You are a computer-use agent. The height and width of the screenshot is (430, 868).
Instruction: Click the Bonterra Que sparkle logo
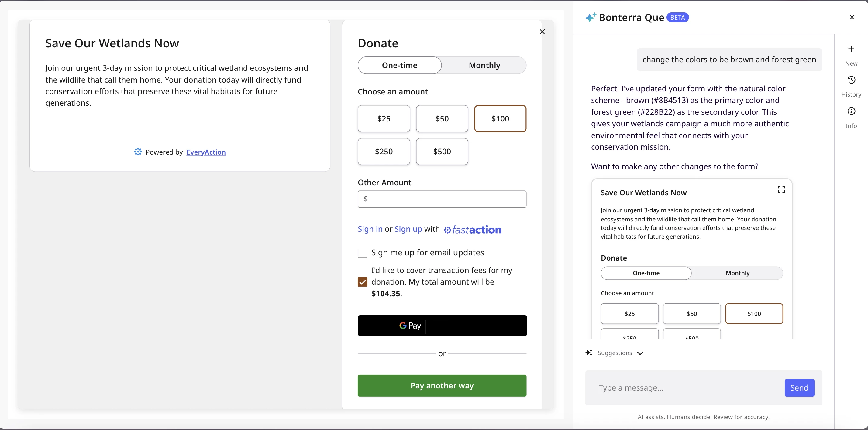590,18
